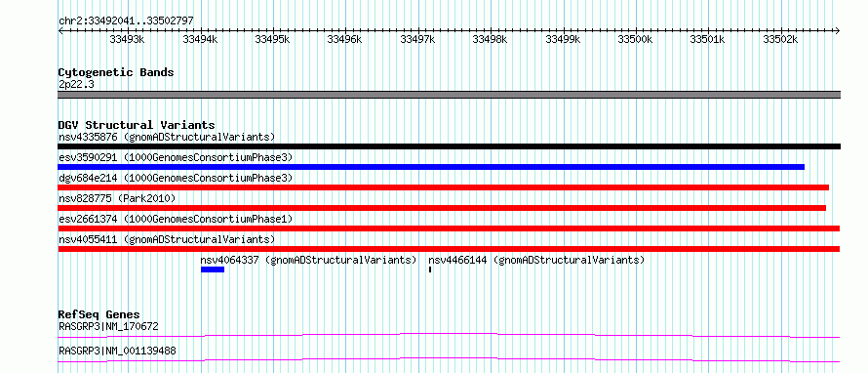Click the 33500k ruler position

point(635,39)
